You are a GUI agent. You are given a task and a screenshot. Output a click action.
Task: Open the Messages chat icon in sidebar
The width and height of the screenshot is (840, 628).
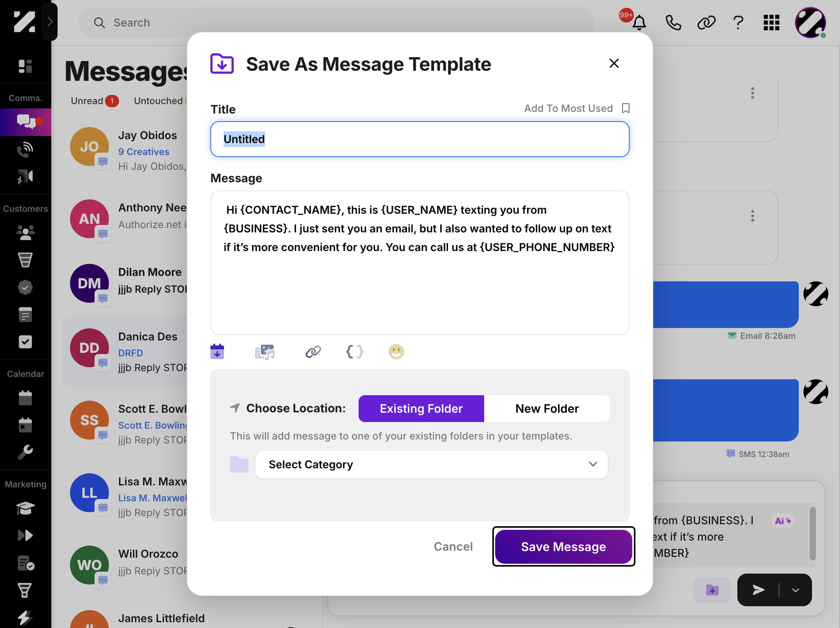coord(26,121)
